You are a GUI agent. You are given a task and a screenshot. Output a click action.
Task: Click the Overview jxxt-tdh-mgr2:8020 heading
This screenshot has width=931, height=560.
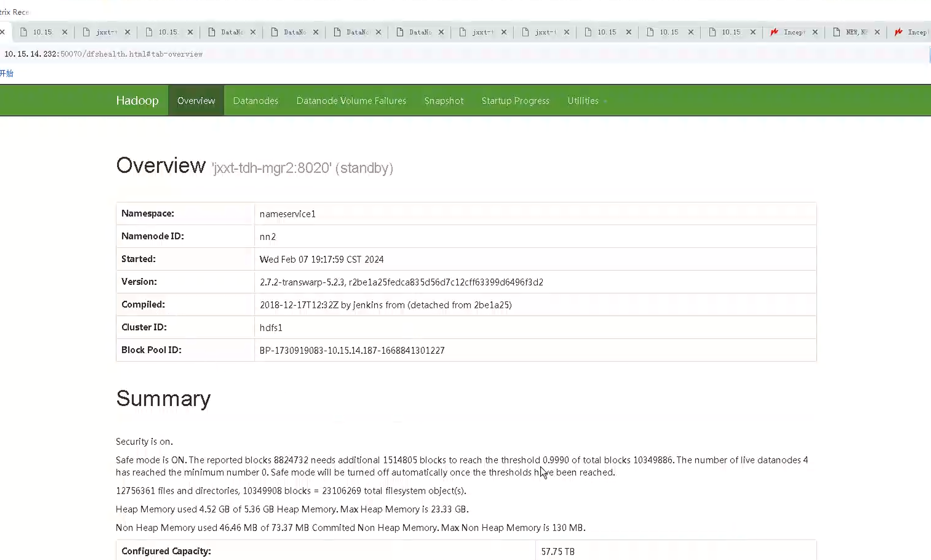[x=254, y=166]
